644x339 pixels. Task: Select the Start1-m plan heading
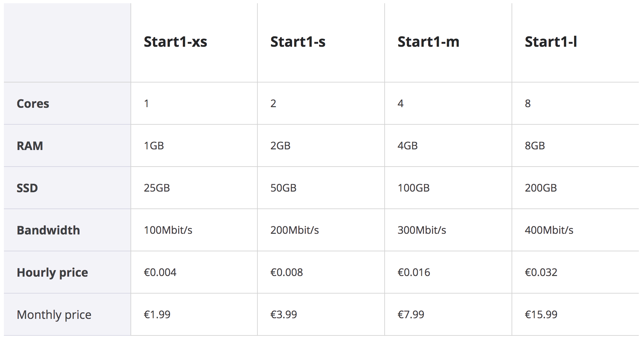coord(428,42)
